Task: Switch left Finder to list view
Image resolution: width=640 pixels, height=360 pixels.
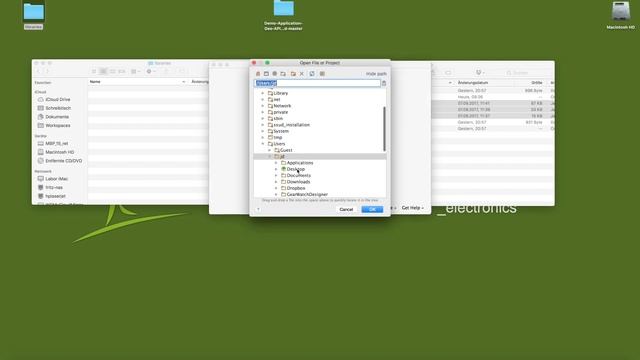Action: coord(103,71)
